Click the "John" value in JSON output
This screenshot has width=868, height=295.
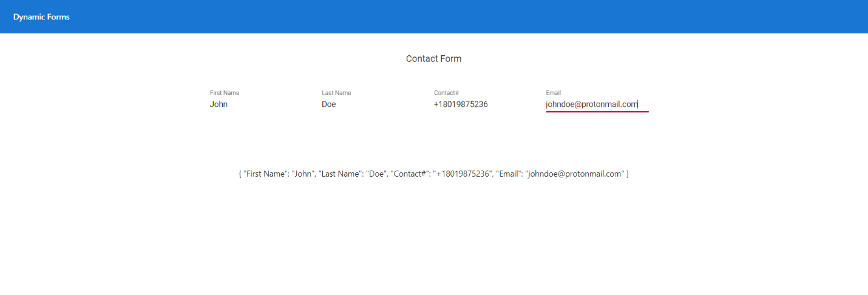coord(303,174)
